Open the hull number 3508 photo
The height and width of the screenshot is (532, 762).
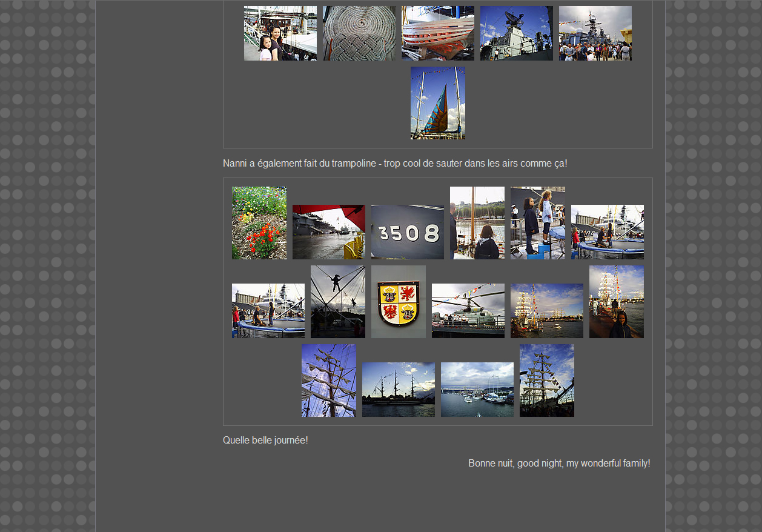[x=407, y=232]
